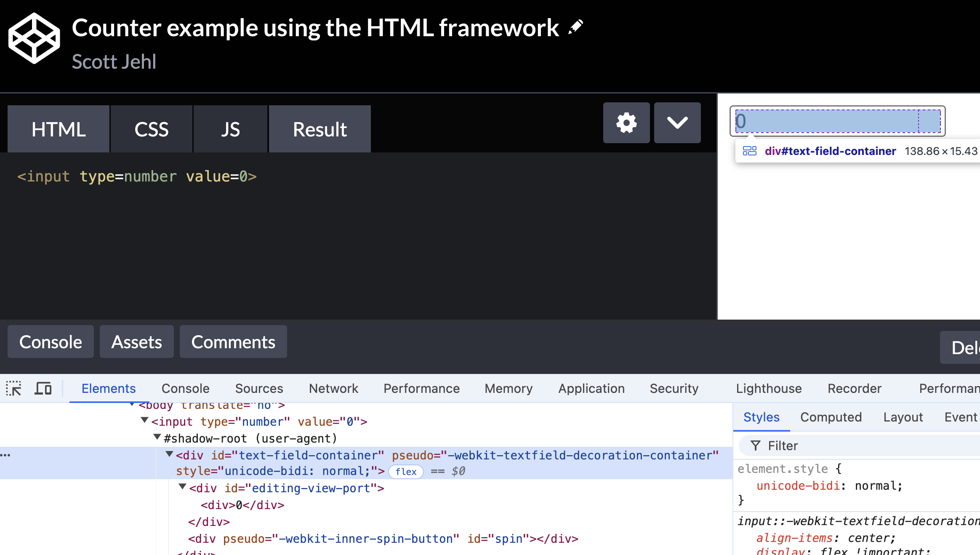Image resolution: width=980 pixels, height=555 pixels.
Task: Toggle the flex badge on text-field-container
Action: tap(406, 472)
